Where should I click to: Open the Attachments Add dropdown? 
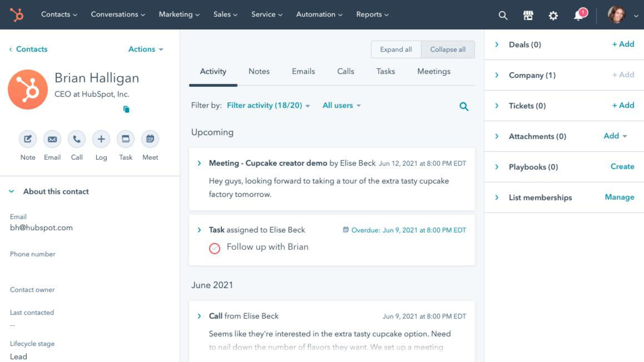pyautogui.click(x=615, y=136)
